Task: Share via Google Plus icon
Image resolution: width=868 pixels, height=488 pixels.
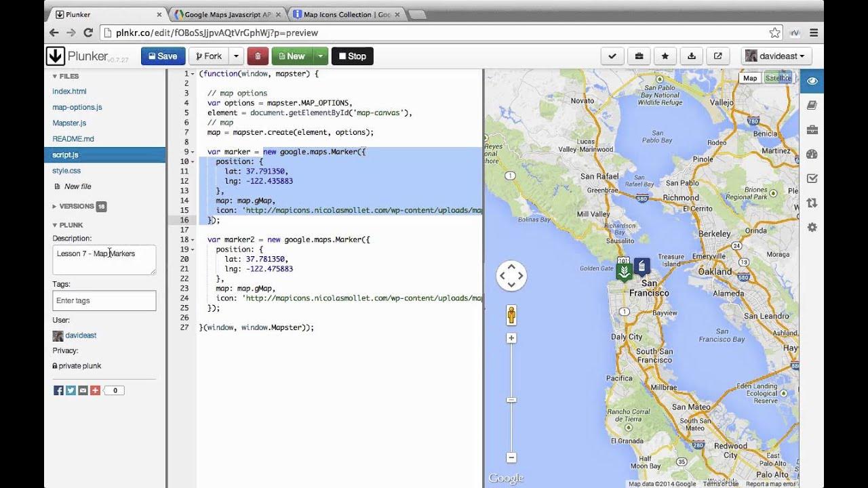Action: click(95, 390)
